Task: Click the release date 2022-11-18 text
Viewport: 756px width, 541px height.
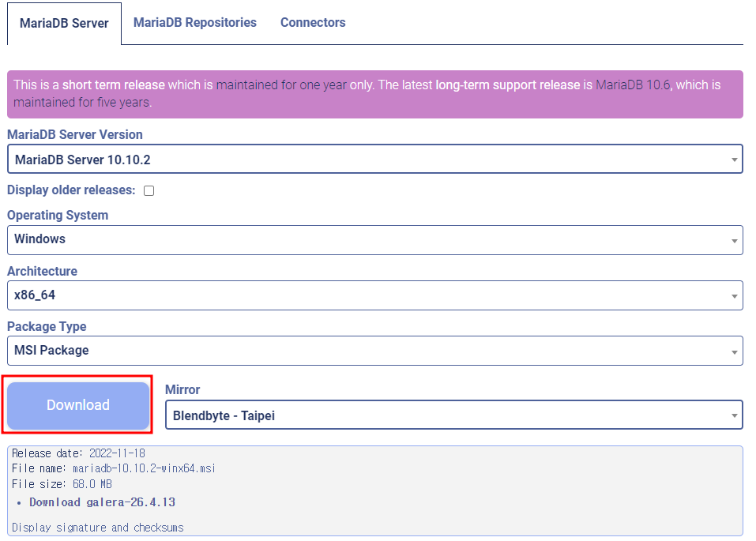Action: (117, 453)
